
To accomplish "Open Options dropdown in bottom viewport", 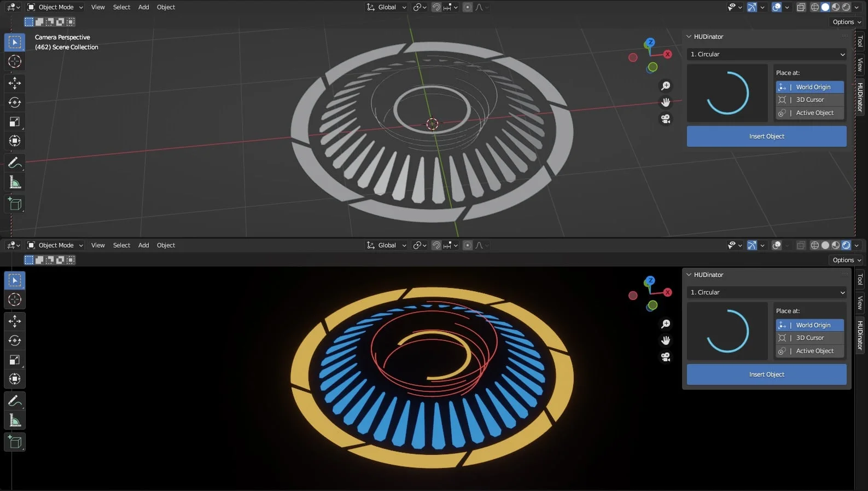I will click(x=847, y=260).
